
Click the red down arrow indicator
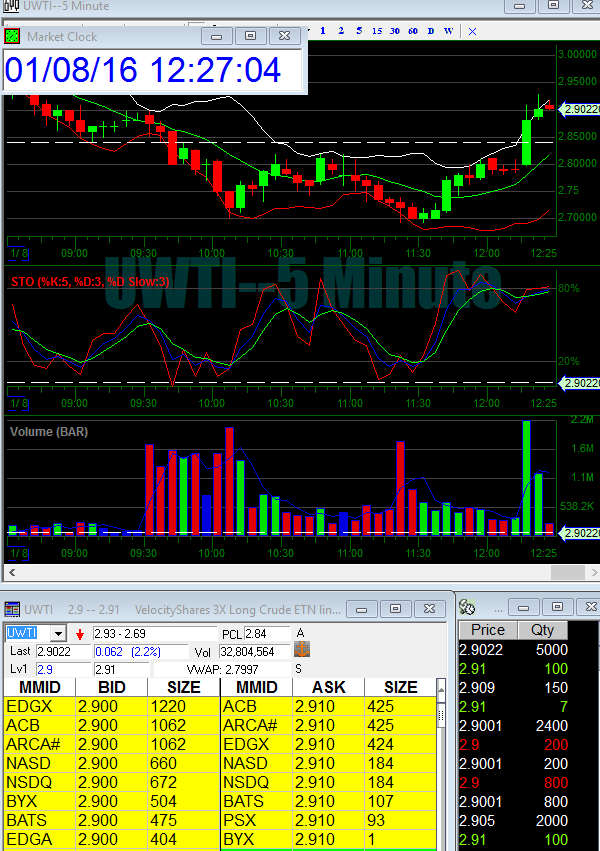80,634
